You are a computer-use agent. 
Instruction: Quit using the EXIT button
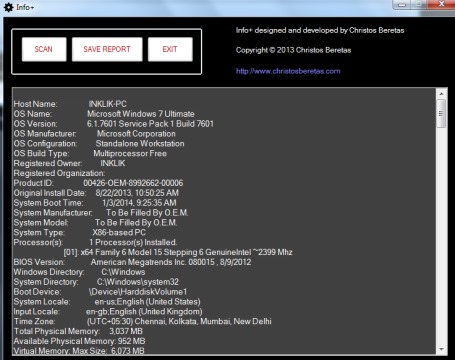[x=170, y=49]
